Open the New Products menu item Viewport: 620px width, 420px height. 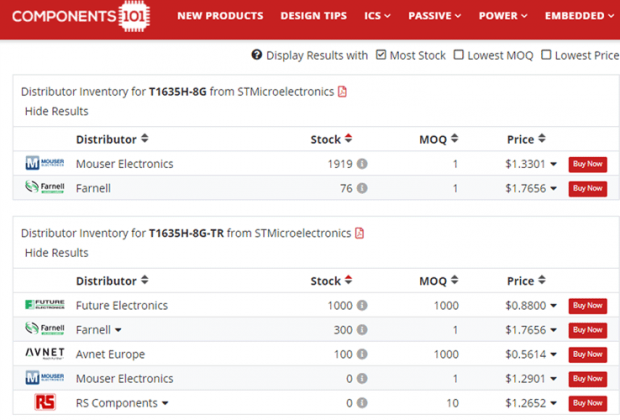220,16
